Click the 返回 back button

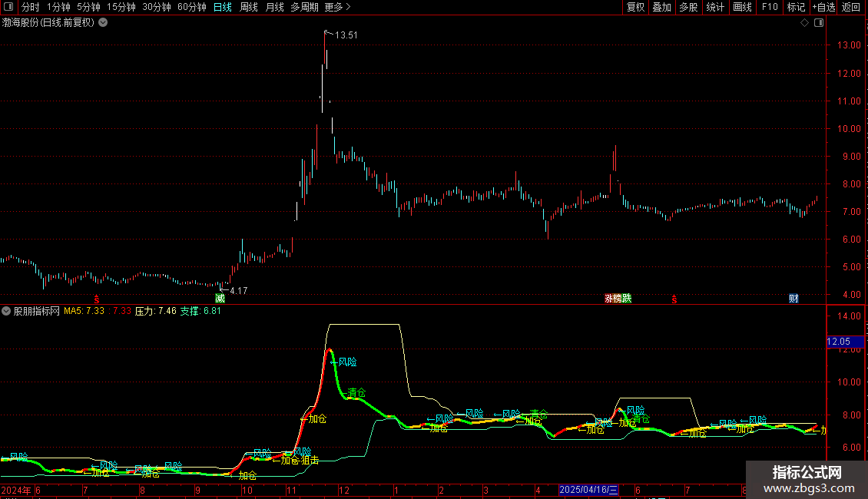tap(851, 7)
